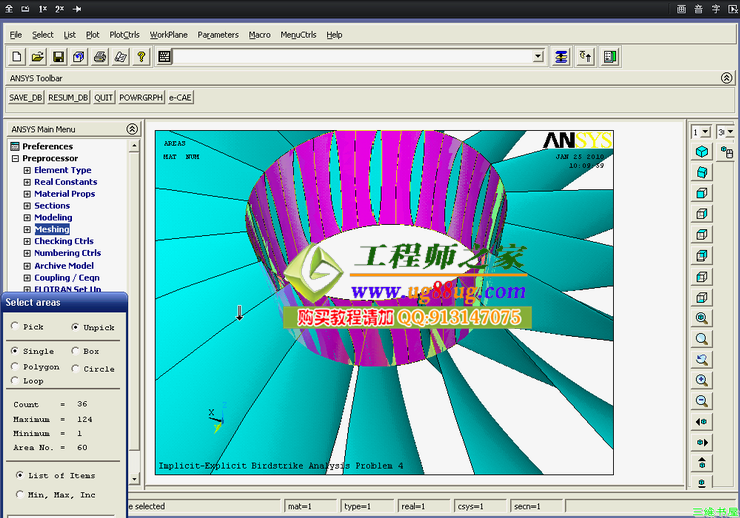Open the Preferences item in Main Menu
The width and height of the screenshot is (740, 518).
pos(47,146)
